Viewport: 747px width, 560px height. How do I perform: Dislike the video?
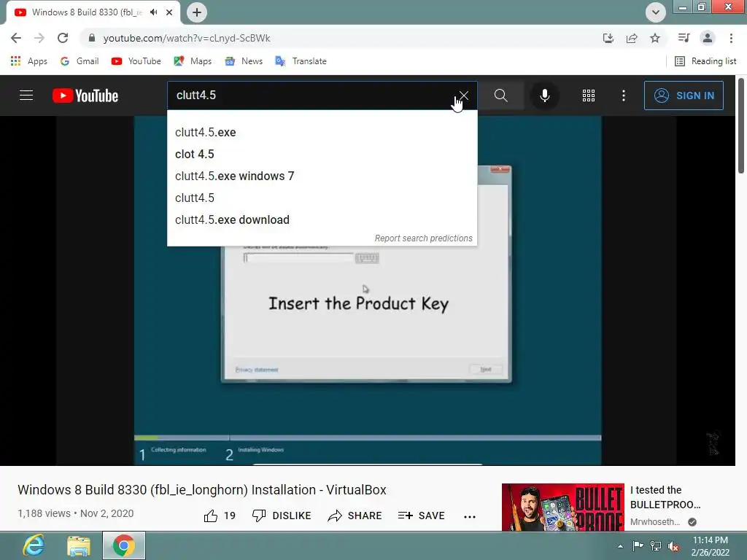(282, 516)
